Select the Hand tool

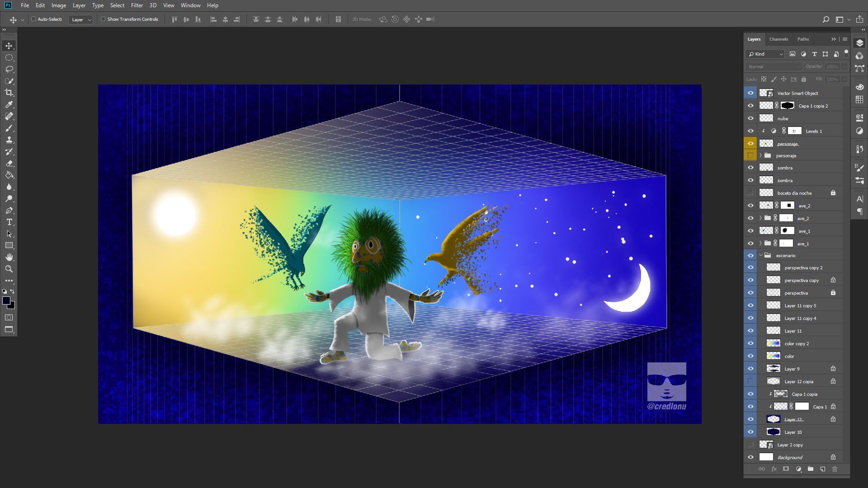pyautogui.click(x=9, y=257)
